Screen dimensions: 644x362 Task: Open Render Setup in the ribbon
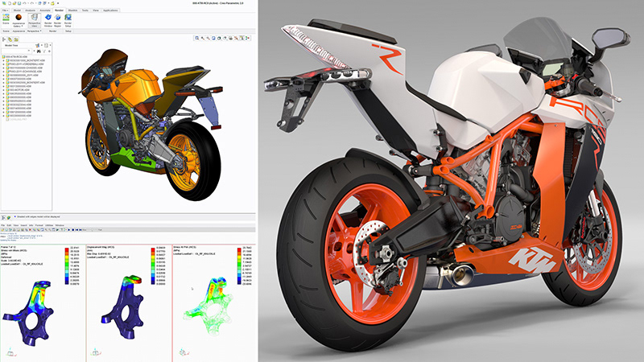pyautogui.click(x=68, y=21)
